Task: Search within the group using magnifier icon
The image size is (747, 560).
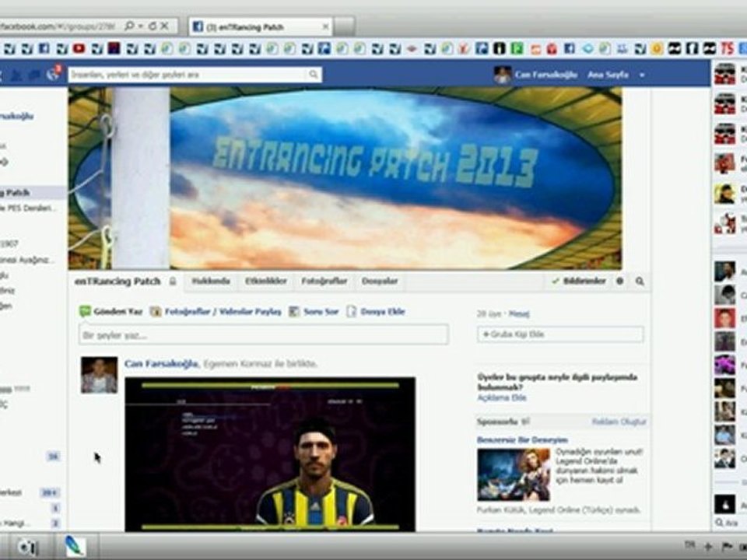Action: [640, 282]
